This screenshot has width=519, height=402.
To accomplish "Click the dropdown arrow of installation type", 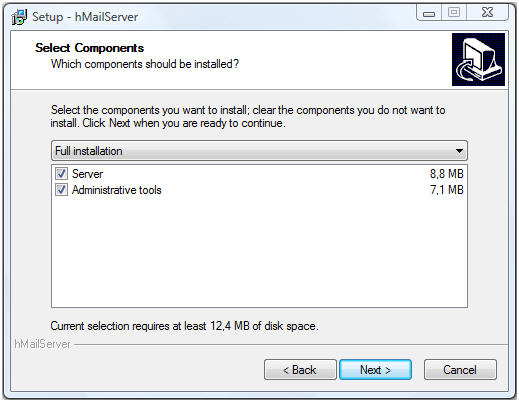I will click(459, 151).
